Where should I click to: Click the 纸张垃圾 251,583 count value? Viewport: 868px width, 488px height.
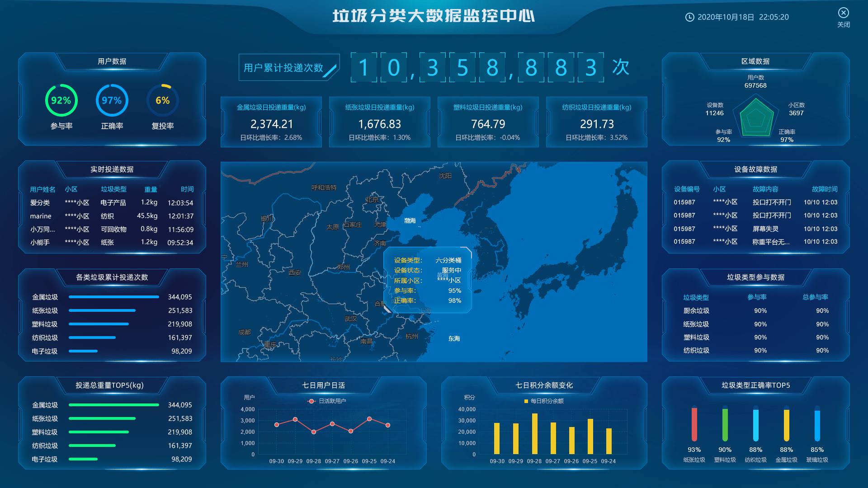click(180, 311)
